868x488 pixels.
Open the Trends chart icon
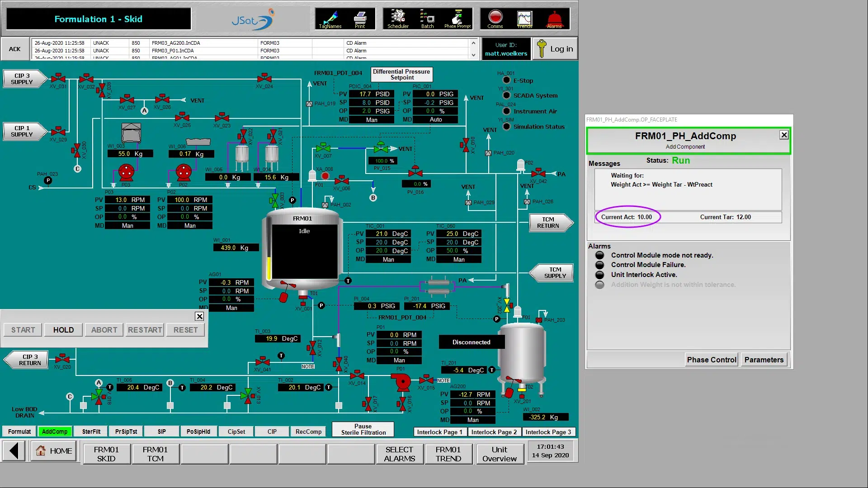pyautogui.click(x=524, y=19)
